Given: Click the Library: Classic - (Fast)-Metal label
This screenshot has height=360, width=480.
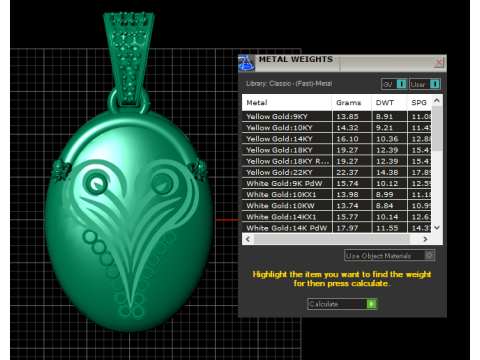Looking at the screenshot, I should coord(289,84).
